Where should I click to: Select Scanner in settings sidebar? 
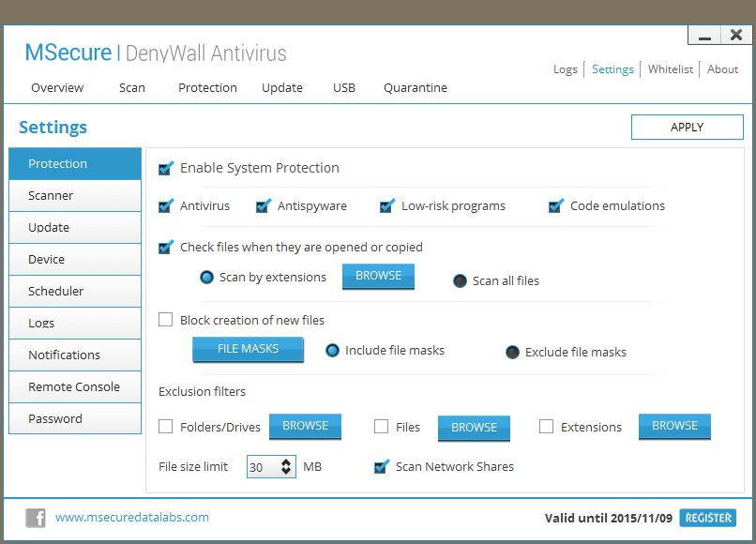point(75,196)
